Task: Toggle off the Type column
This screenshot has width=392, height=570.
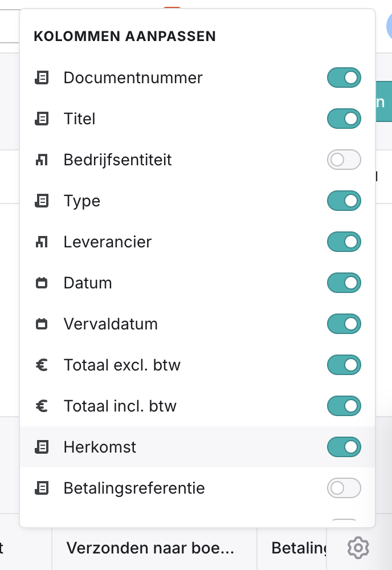Action: click(344, 201)
